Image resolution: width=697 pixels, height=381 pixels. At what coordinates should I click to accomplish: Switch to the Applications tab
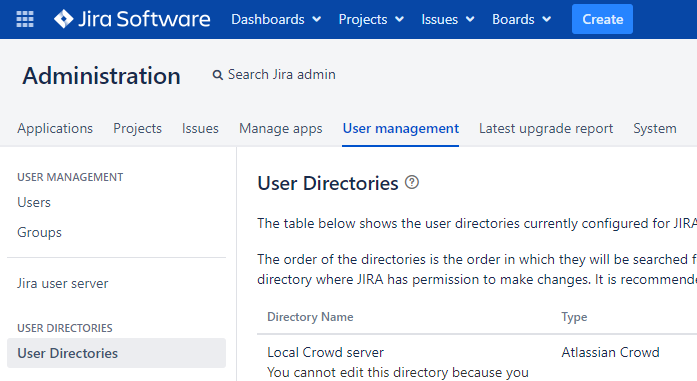(x=55, y=128)
